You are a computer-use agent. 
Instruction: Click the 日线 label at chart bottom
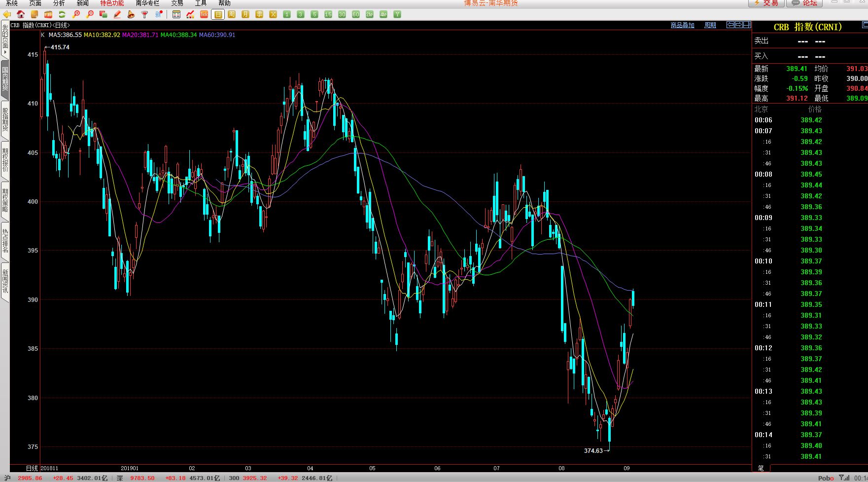32,468
